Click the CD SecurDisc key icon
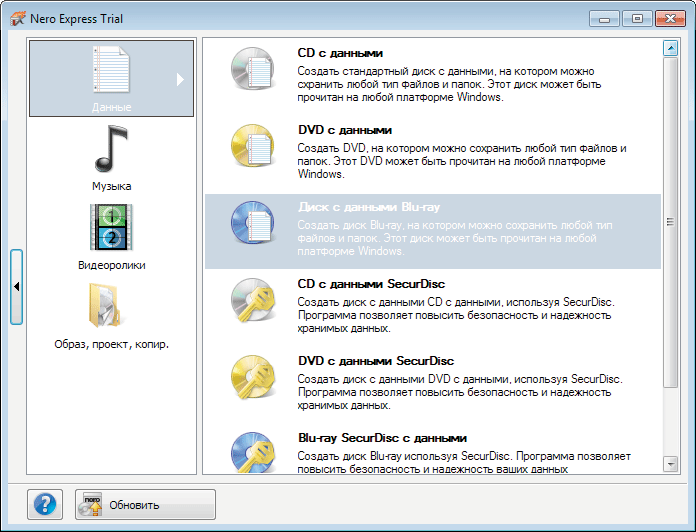Image resolution: width=696 pixels, height=532 pixels. click(x=253, y=300)
